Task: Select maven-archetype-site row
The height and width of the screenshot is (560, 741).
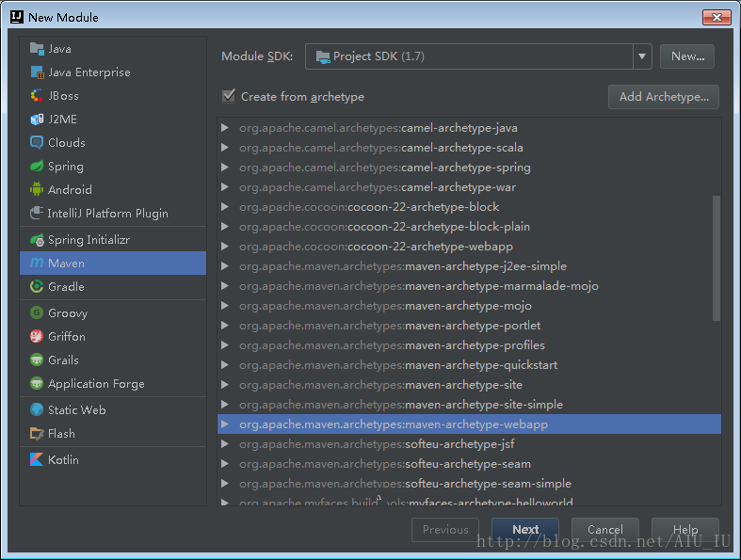Action: (469, 385)
